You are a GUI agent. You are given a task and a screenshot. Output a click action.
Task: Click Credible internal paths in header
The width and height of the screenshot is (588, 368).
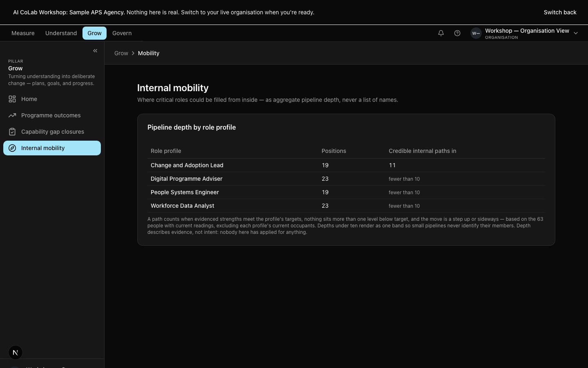(x=422, y=151)
